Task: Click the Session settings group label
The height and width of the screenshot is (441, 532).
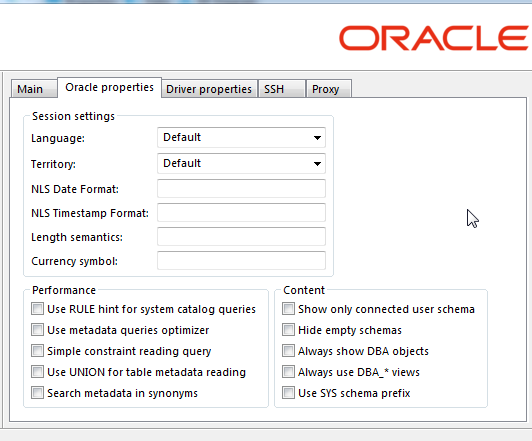Action: tap(73, 116)
